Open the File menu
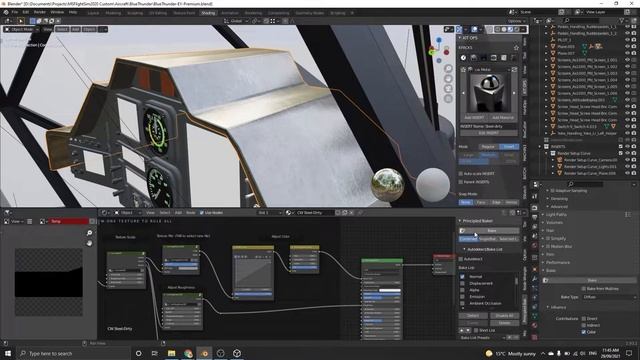640x360 pixels. click(x=15, y=12)
